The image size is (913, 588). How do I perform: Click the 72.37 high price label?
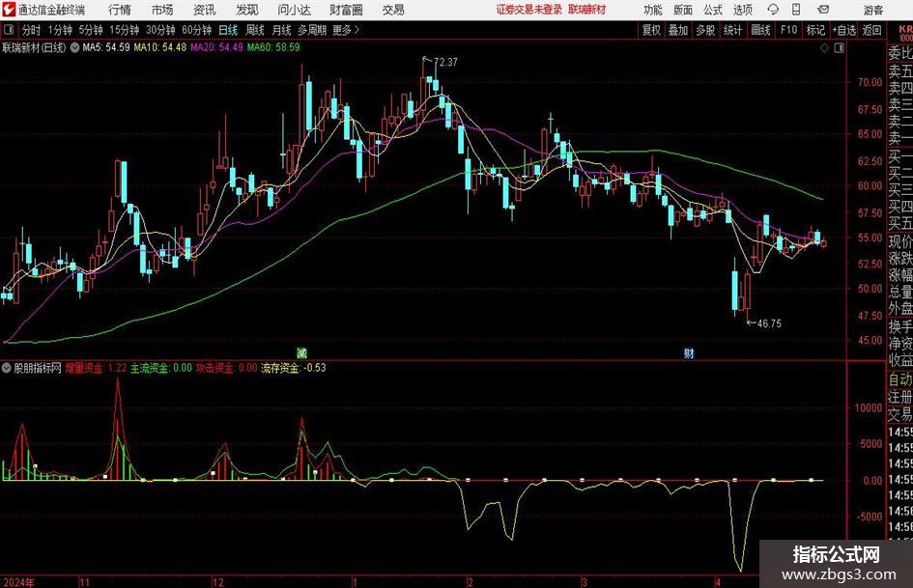[445, 63]
